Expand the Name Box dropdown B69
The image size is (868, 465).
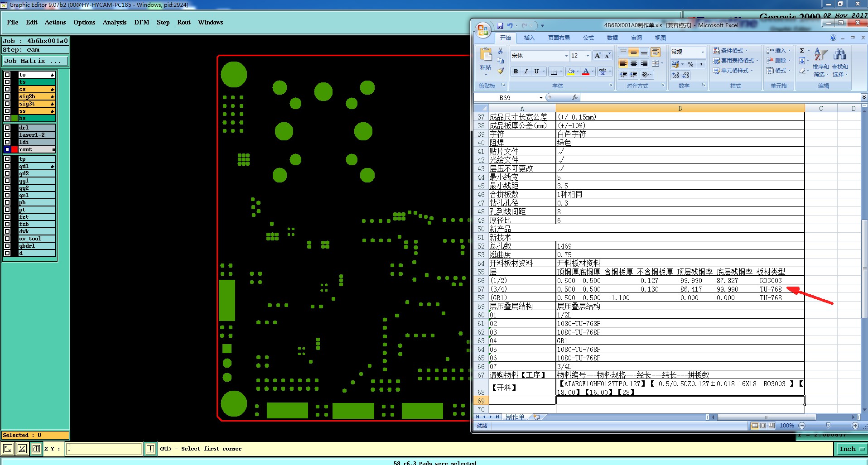coord(541,98)
